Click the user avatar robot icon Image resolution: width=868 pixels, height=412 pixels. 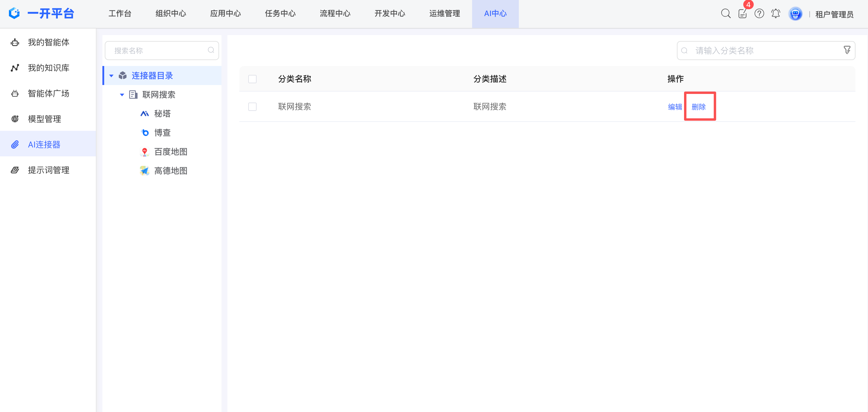point(795,14)
